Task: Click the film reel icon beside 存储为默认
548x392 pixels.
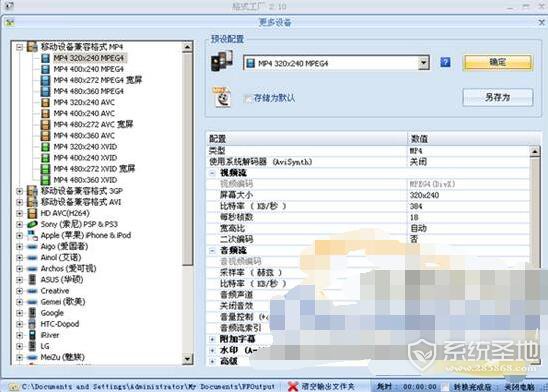Action: point(222,97)
